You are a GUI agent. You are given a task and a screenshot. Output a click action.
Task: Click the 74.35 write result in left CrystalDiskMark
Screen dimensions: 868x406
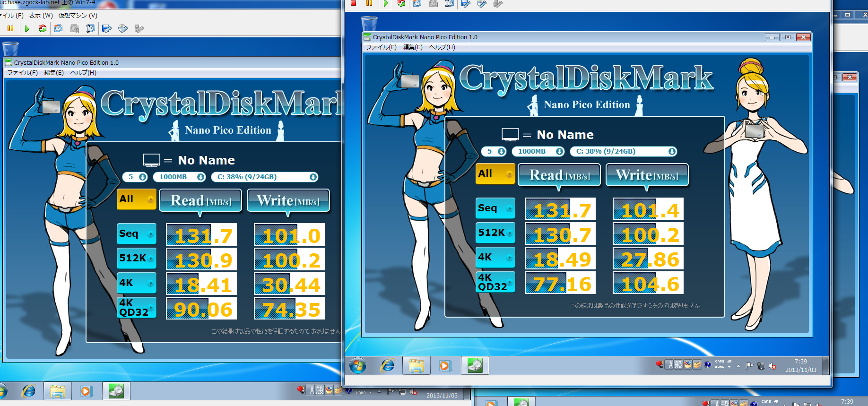point(289,308)
